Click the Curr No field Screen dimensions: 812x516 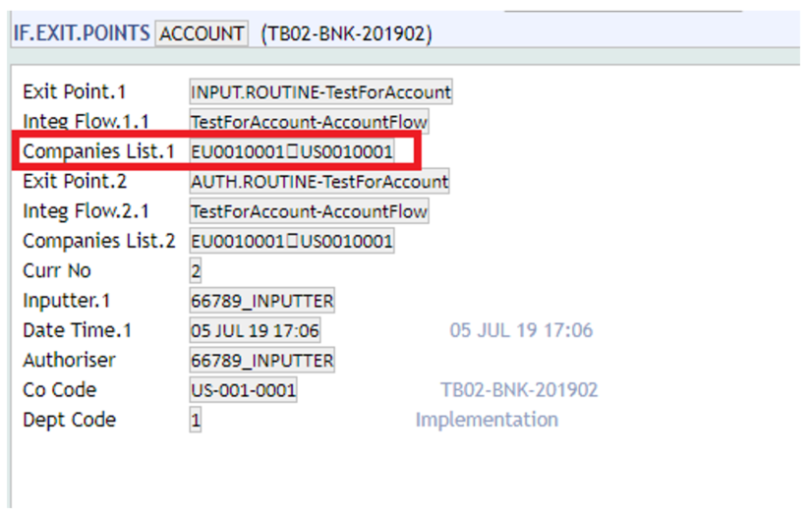196,271
